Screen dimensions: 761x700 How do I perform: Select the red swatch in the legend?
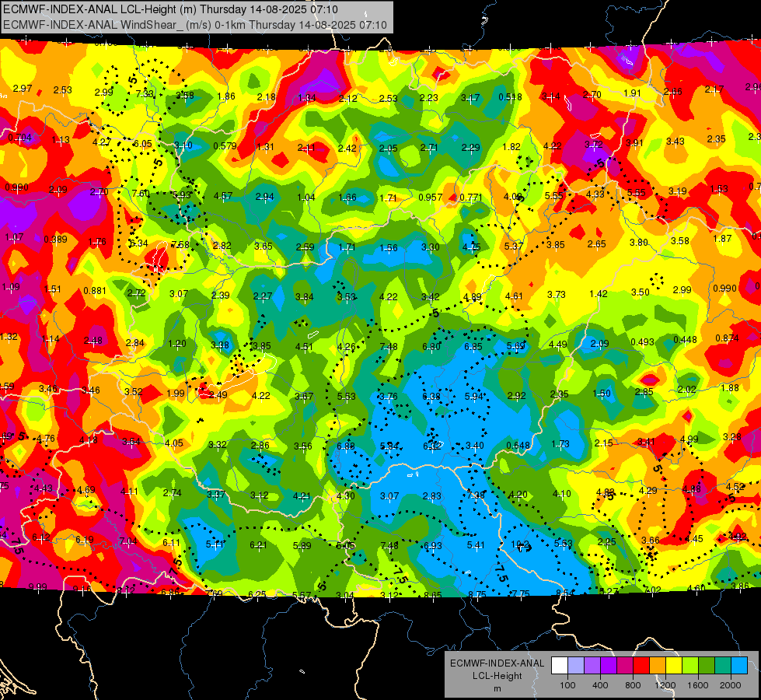pos(641,666)
